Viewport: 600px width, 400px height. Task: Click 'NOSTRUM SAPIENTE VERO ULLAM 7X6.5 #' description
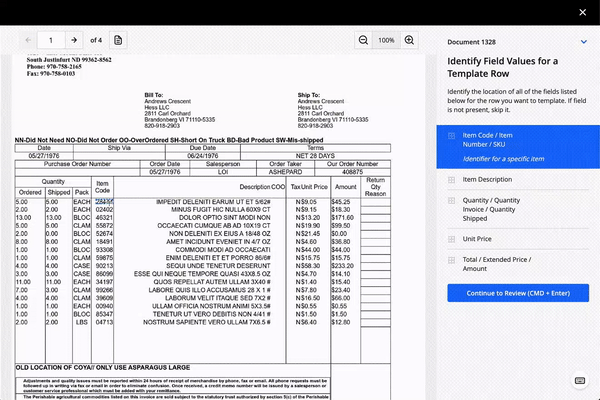pos(207,322)
